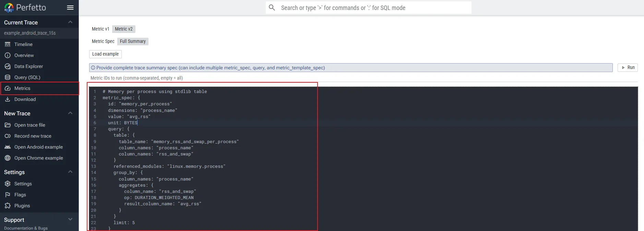644x231 pixels.
Task: Click 'result_column_name: "avg_rss"' line
Action: pyautogui.click(x=163, y=204)
